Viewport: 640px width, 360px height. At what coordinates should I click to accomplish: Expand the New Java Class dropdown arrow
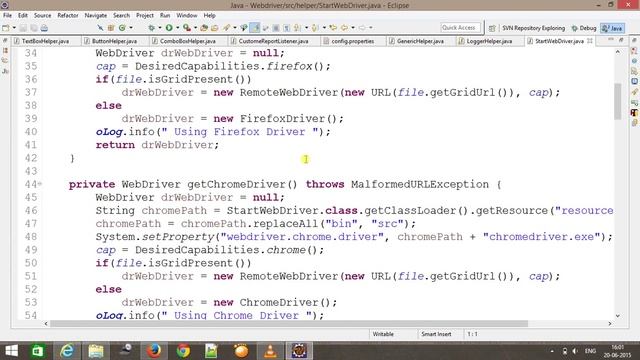click(x=131, y=28)
